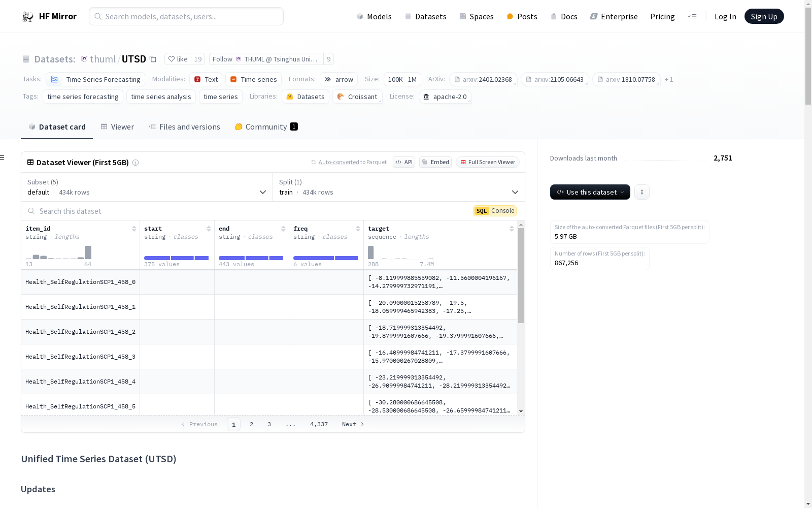
Task: Go to page 2 of dataset viewer
Action: click(x=251, y=424)
